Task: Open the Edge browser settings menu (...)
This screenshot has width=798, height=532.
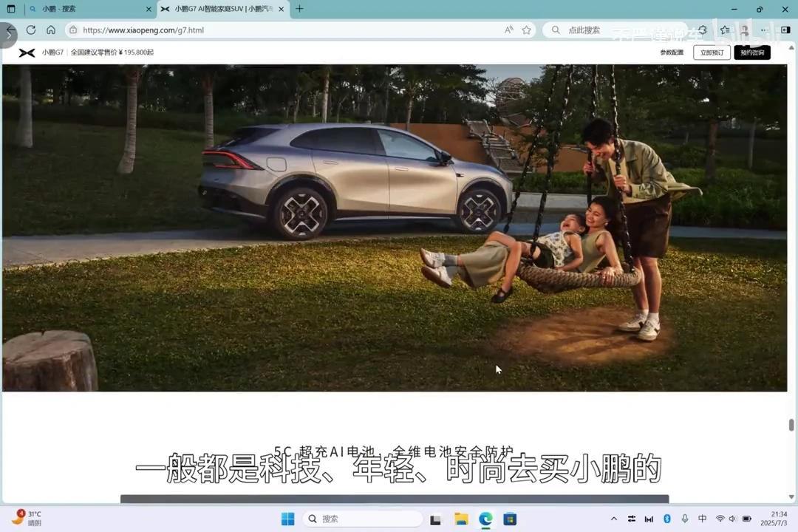Action: (764, 30)
